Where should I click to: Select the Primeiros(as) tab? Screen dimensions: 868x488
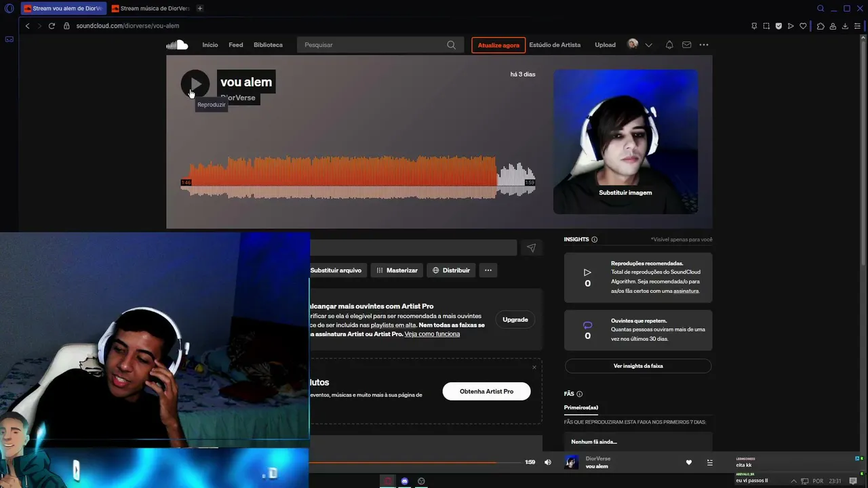581,407
